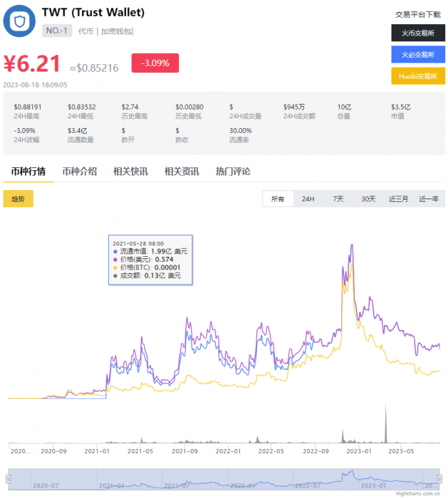The image size is (448, 498).
Task: Select the 24H time range
Action: click(x=308, y=199)
